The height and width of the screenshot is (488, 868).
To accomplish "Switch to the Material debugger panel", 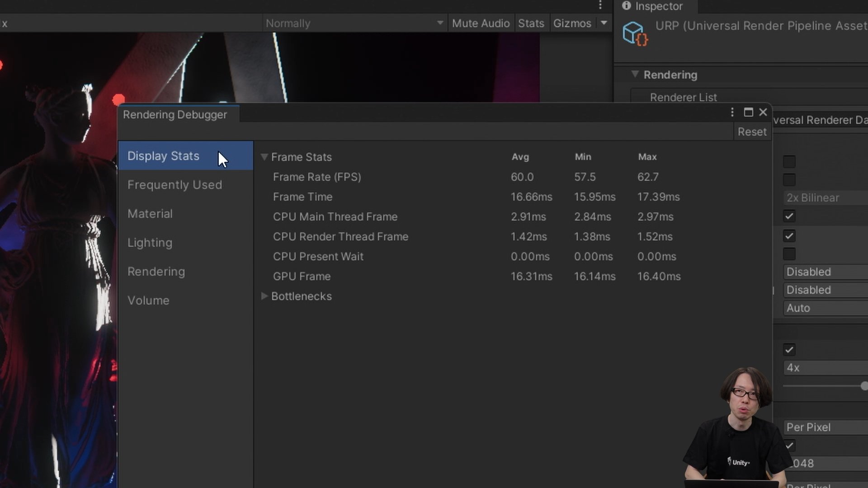I will [150, 214].
